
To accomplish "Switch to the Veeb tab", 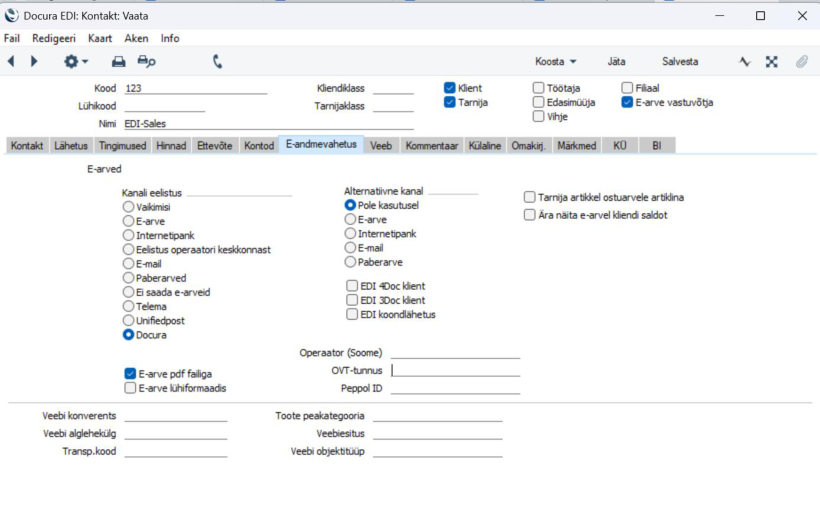I will click(x=381, y=145).
